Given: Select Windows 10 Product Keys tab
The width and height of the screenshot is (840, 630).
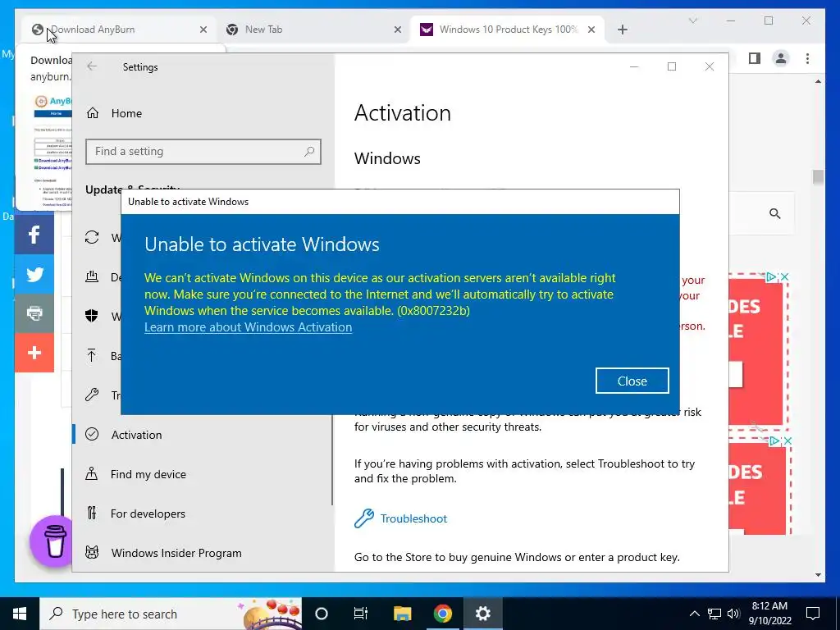Looking at the screenshot, I should [508, 30].
